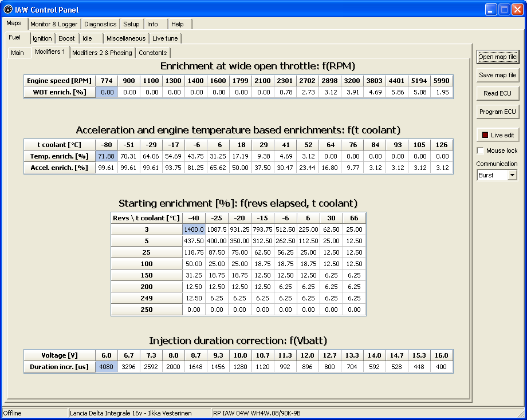Select the 4080 duration increment cell
The height and width of the screenshot is (420, 527).
[106, 367]
